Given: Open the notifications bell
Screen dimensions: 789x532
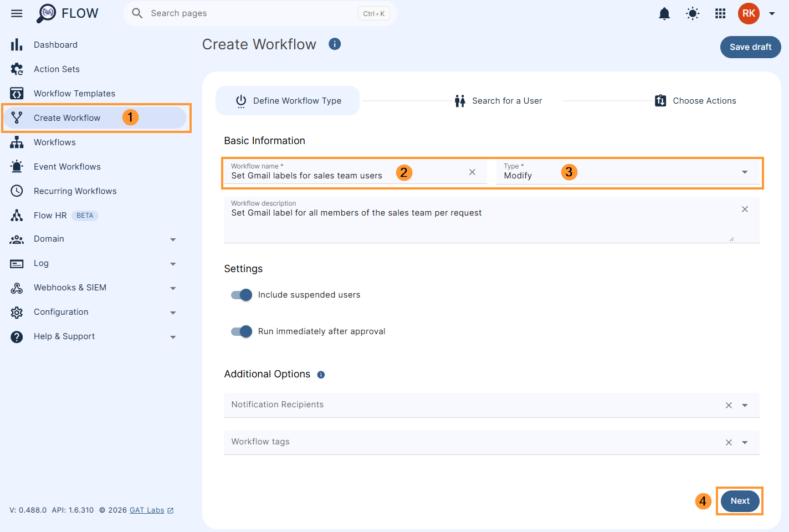Looking at the screenshot, I should [664, 14].
